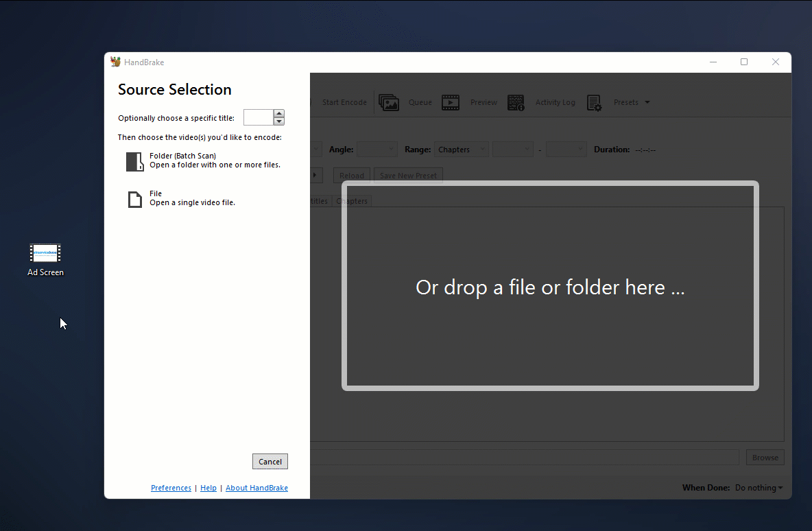Viewport: 812px width, 531px height.
Task: Minimize the HandBrake window
Action: [x=713, y=62]
